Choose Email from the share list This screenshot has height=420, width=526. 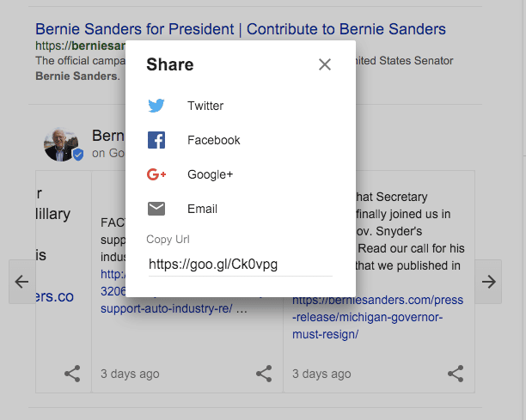(203, 209)
